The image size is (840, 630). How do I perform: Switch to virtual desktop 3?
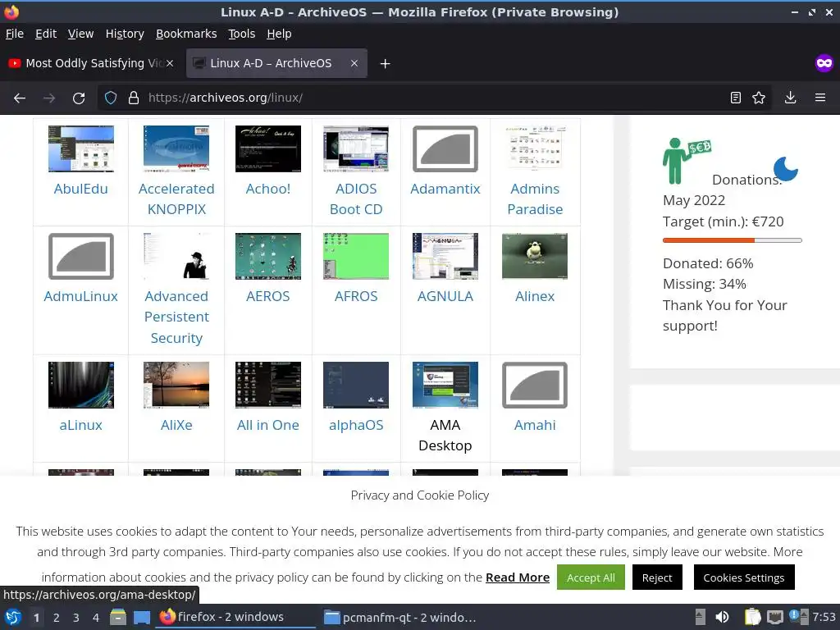coord(76,618)
